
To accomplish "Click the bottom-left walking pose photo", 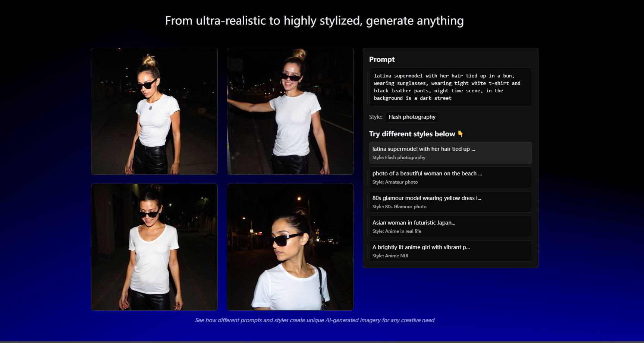I will 154,247.
